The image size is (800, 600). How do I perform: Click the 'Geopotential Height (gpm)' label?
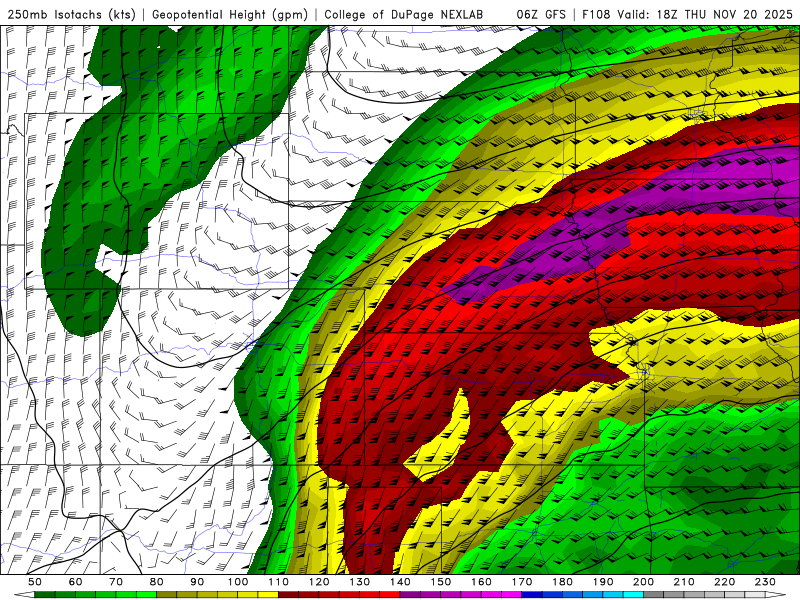point(230,14)
